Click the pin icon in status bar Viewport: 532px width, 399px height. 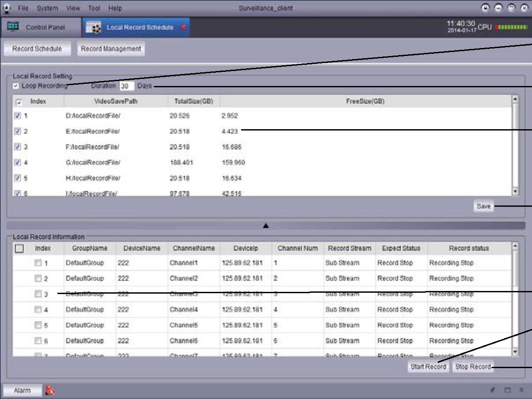tap(493, 390)
